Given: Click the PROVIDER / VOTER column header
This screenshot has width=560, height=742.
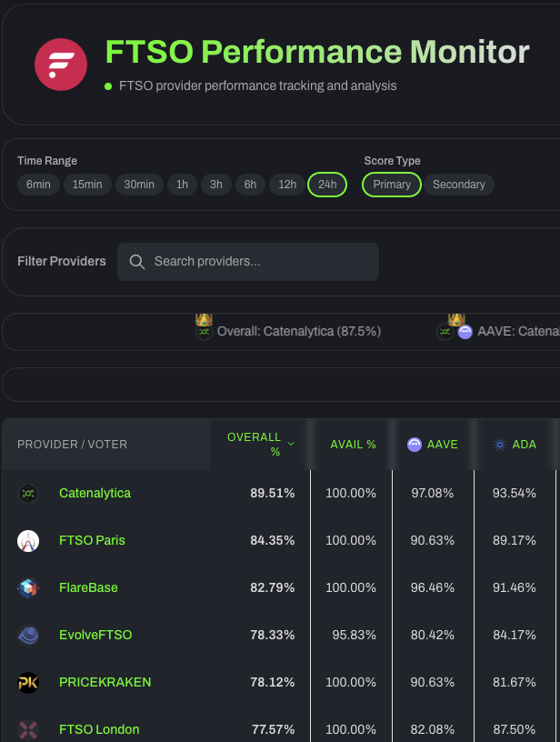Looking at the screenshot, I should point(73,445).
